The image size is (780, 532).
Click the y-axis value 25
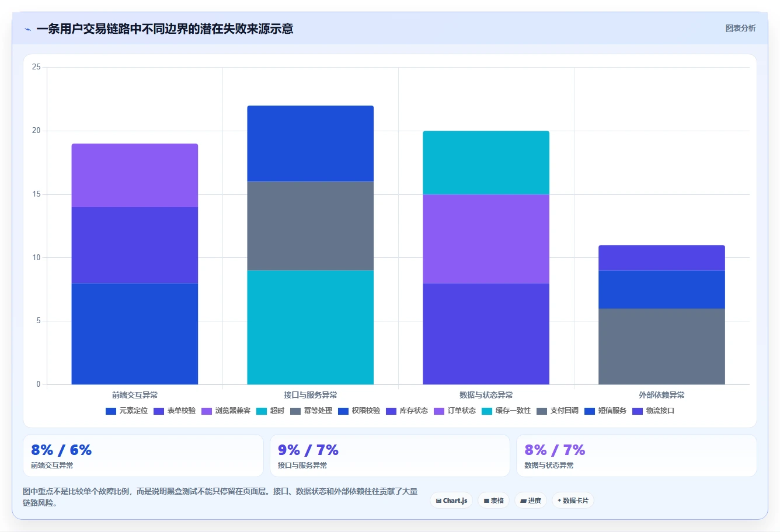(x=36, y=67)
